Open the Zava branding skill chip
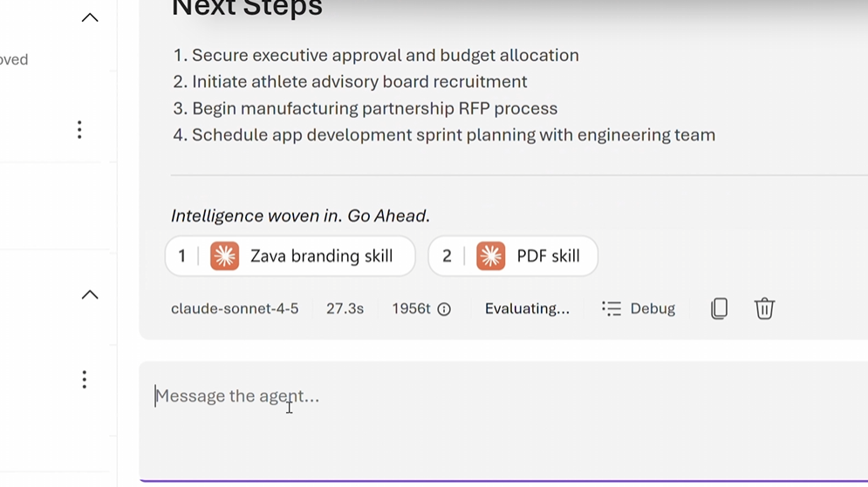The height and width of the screenshot is (487, 868). pyautogui.click(x=290, y=256)
